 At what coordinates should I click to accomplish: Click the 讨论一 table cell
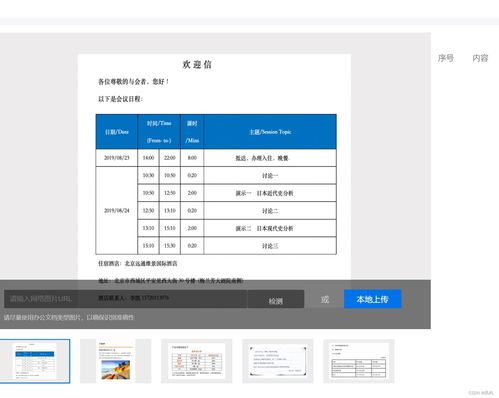(x=270, y=175)
